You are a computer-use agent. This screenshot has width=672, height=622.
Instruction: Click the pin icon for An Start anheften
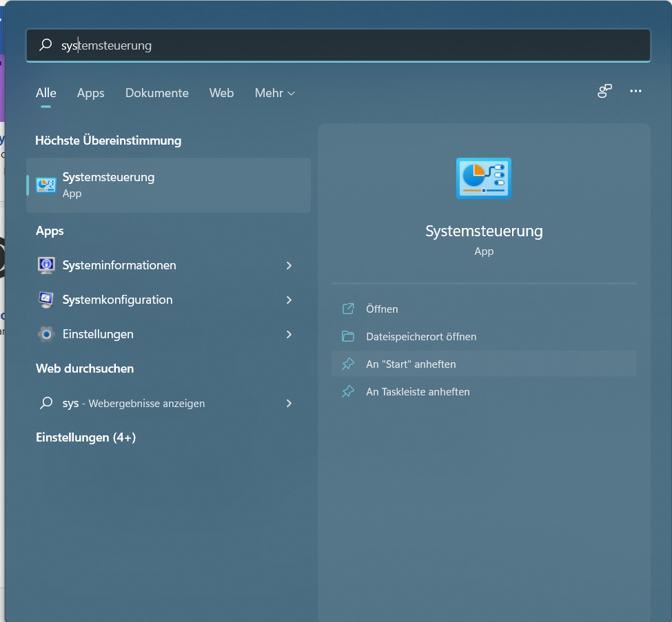pos(348,364)
